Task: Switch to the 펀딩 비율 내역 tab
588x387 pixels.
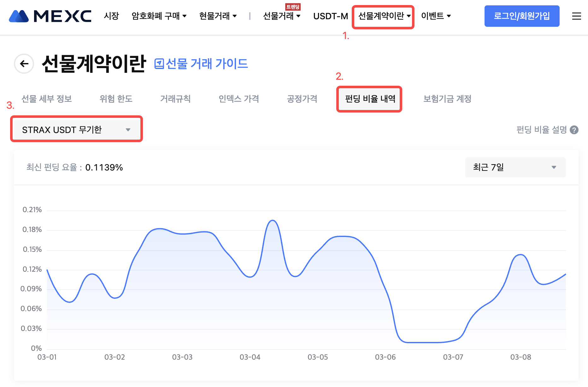Action: [x=370, y=99]
